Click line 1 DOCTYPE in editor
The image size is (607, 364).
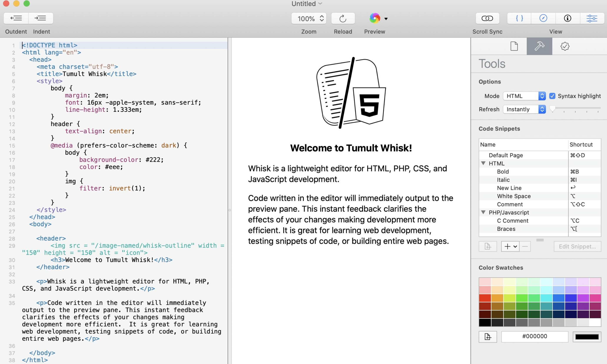coord(50,45)
